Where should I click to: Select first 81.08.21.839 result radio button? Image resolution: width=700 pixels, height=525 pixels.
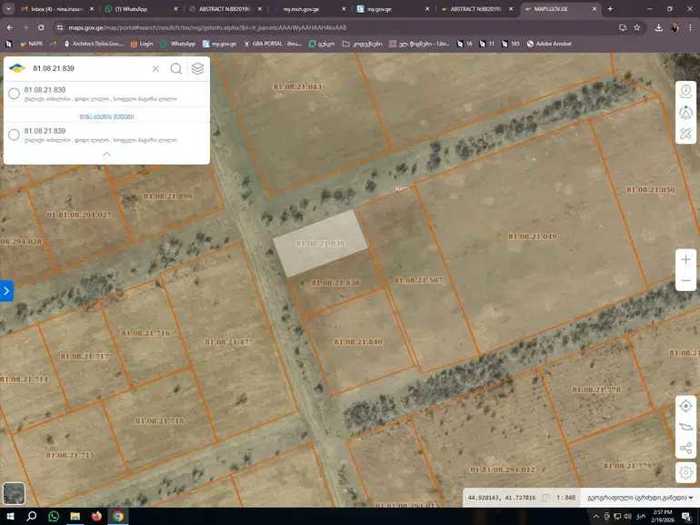pyautogui.click(x=14, y=94)
